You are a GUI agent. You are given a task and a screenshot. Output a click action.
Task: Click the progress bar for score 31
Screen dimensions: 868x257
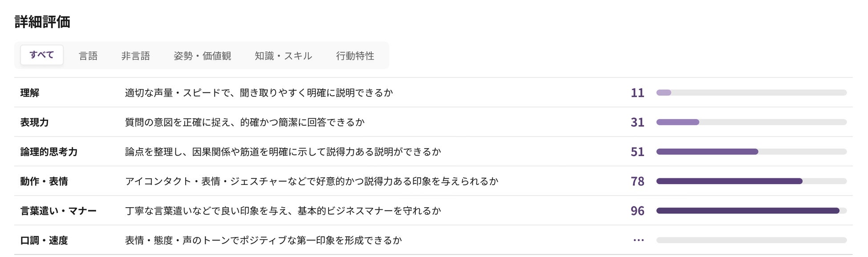pyautogui.click(x=751, y=122)
